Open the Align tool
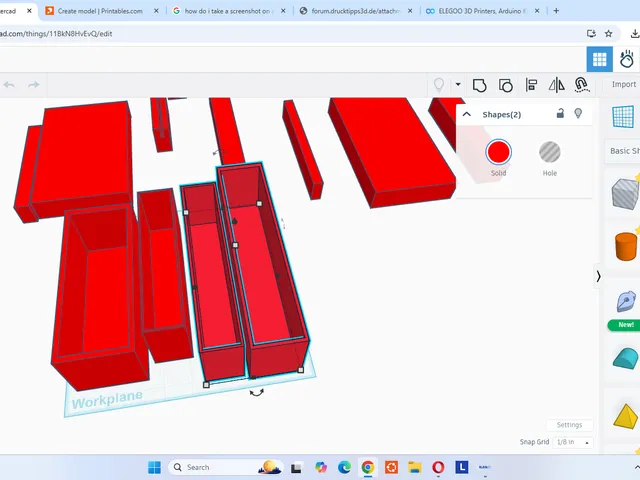640x480 pixels. pyautogui.click(x=531, y=85)
